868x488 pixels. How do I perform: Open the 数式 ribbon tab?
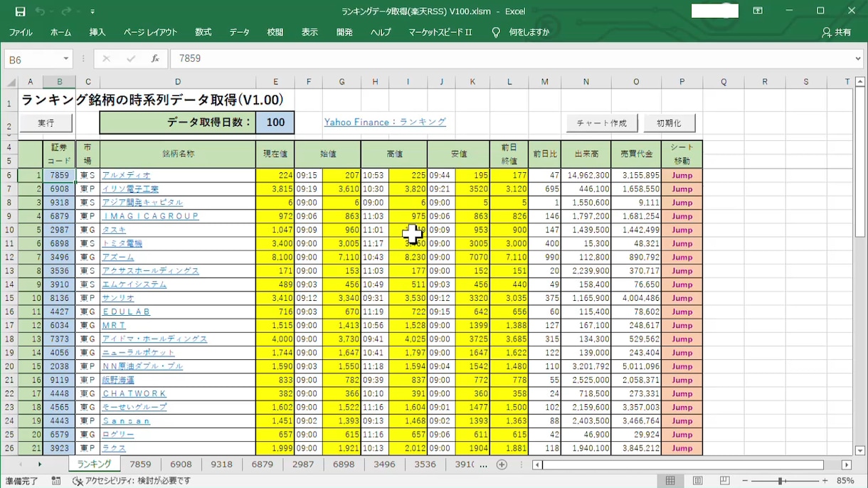coord(203,33)
